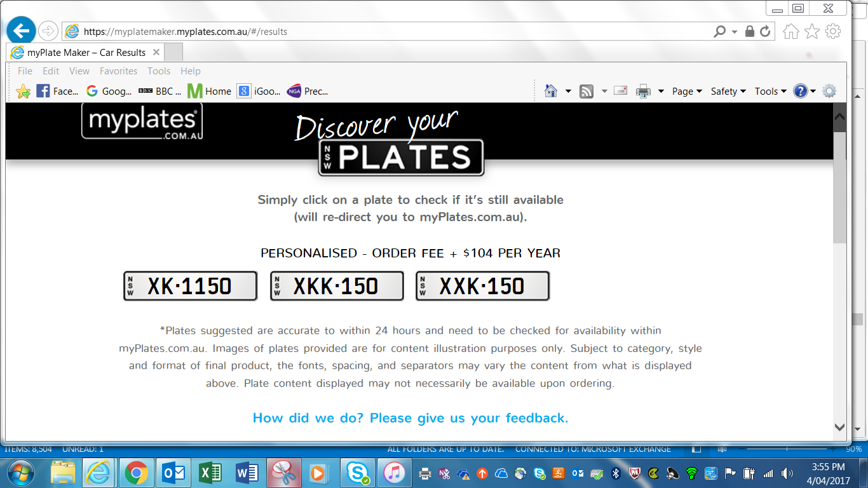Open the Favorites menu in menu bar
Viewport: 868px width, 488px height.
tap(118, 71)
